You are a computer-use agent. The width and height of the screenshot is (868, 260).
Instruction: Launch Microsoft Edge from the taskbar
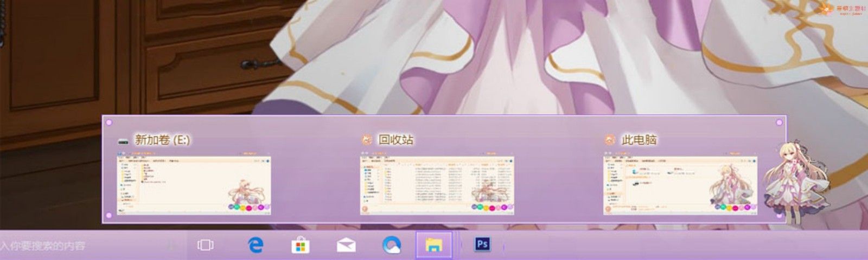[255, 245]
